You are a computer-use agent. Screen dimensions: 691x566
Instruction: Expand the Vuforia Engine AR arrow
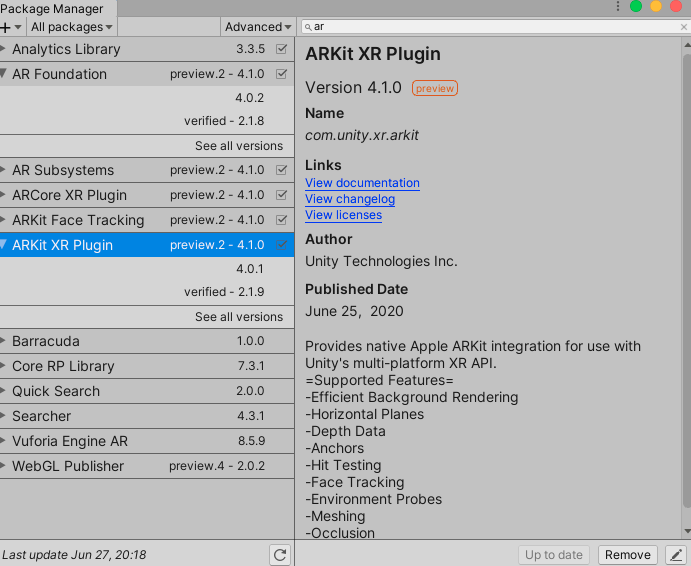[3, 440]
